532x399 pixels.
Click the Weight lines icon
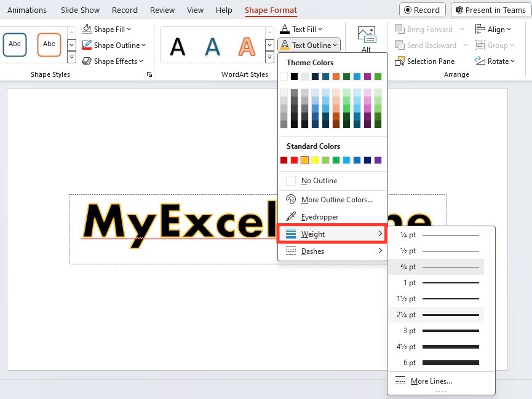(x=291, y=234)
